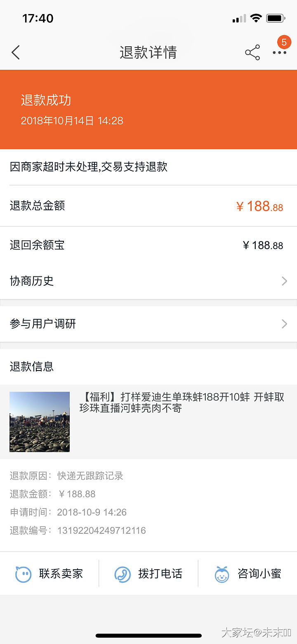The height and width of the screenshot is (644, 297).
Task: Open the three-dot more menu
Action: 279,53
